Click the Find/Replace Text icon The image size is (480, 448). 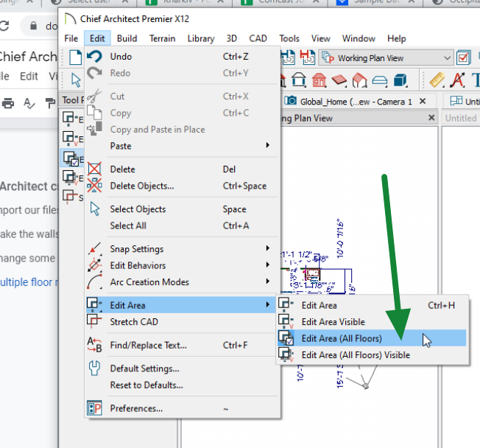point(94,345)
